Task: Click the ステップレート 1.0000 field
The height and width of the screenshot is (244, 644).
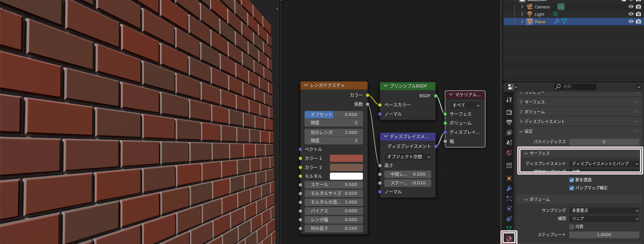Action: coord(604,235)
